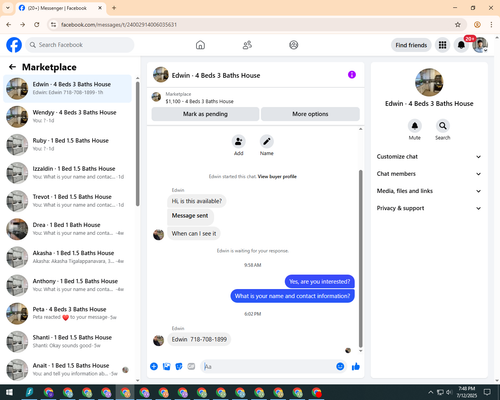Click the chat messages scrollbar
Image resolution: width=500 pixels, height=400 pixels.
[x=360, y=259]
